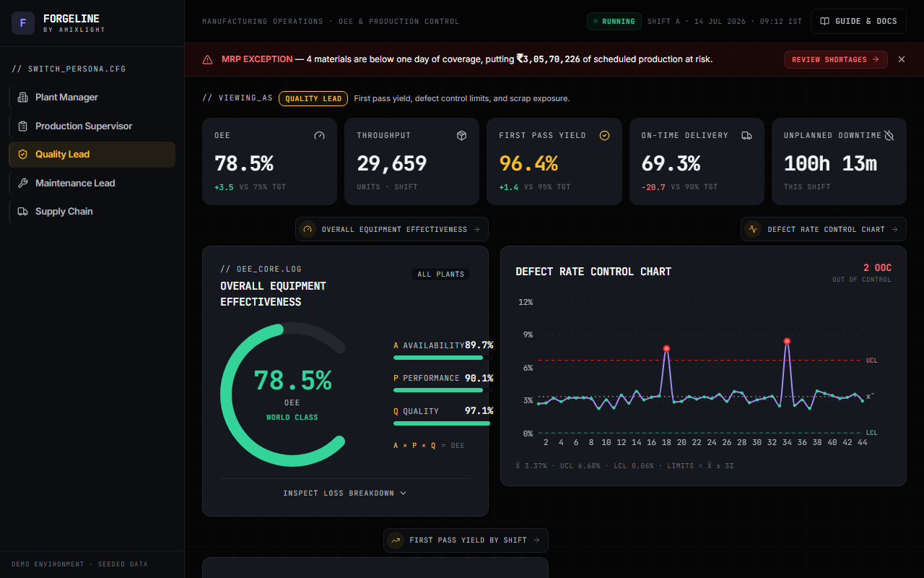The image size is (924, 578).
Task: Click the Quality 97.1% progress bar
Action: pos(442,423)
